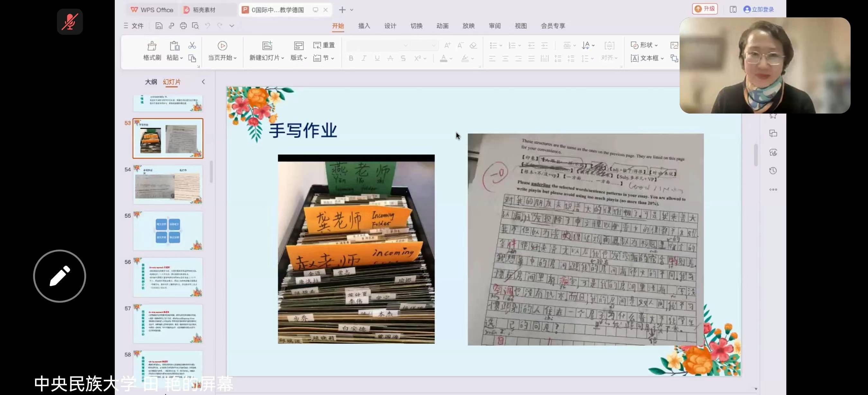Toggle bold formatting

pyautogui.click(x=351, y=58)
